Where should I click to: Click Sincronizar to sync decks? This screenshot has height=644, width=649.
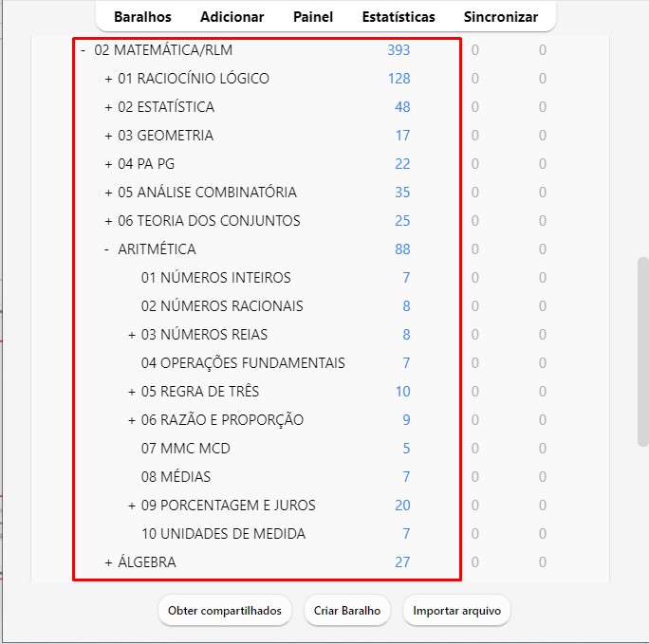coord(501,17)
